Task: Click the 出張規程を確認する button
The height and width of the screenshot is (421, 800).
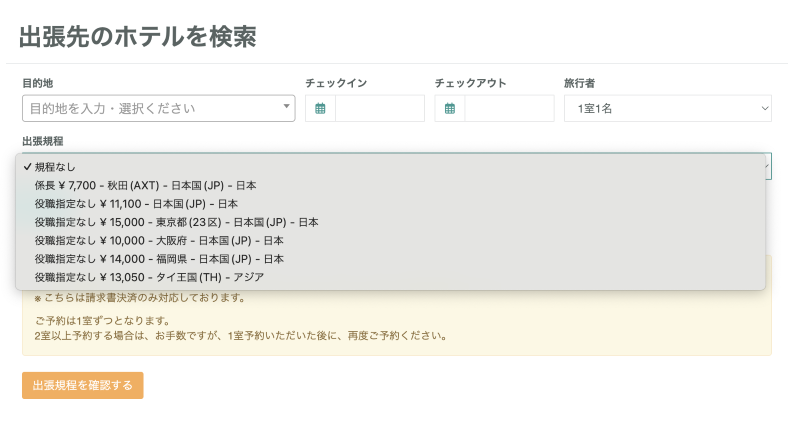Action: coord(83,385)
